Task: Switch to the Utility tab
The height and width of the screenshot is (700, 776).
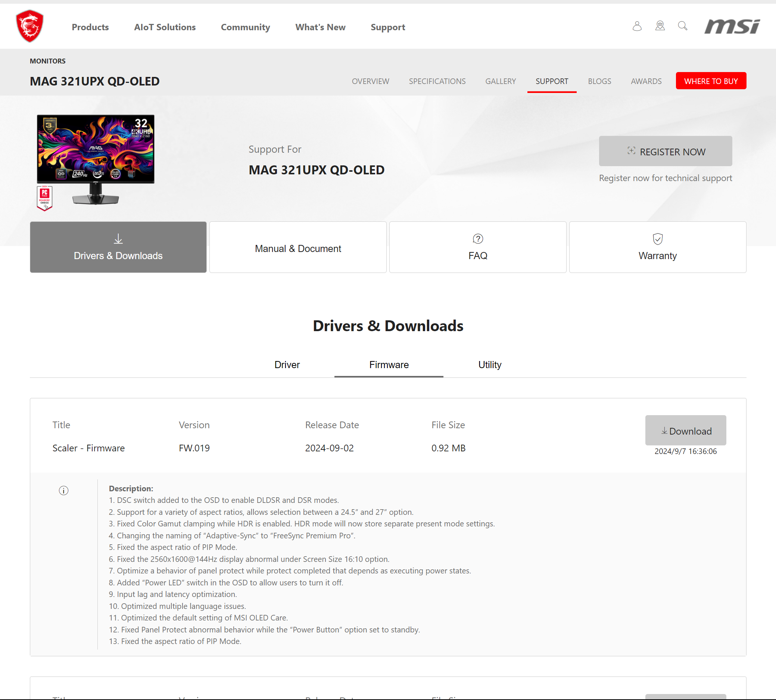Action: tap(489, 365)
